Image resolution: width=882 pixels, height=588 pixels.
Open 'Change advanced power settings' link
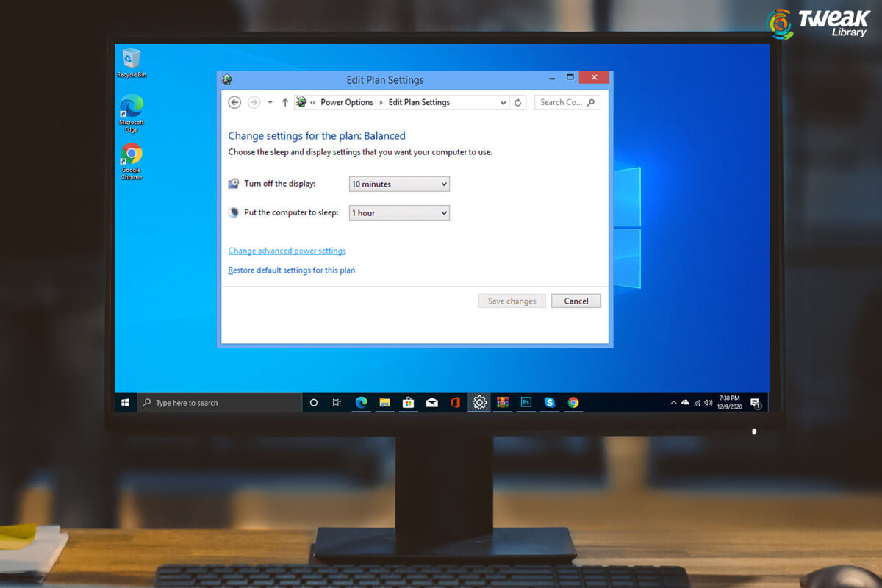(287, 251)
